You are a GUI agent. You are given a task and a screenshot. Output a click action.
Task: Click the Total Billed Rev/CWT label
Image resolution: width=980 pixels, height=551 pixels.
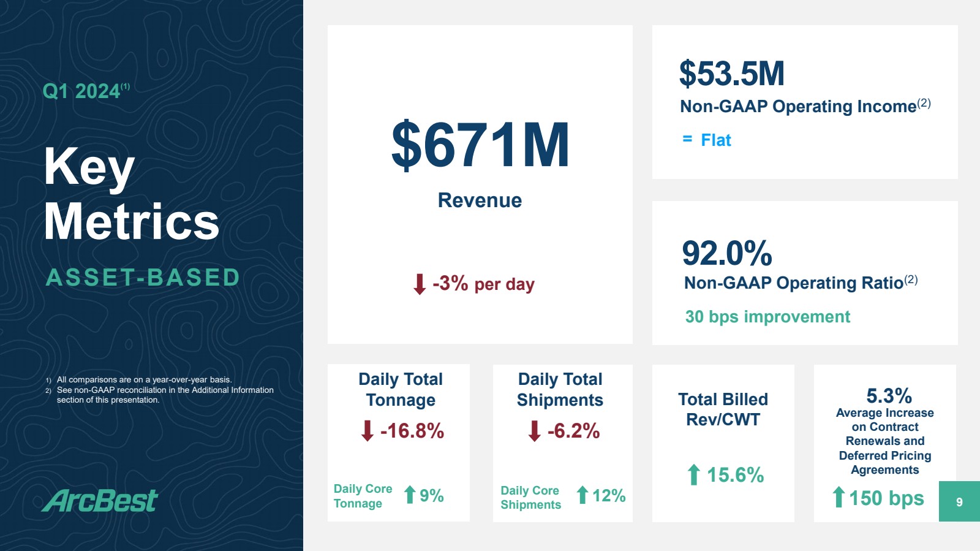pos(723,409)
